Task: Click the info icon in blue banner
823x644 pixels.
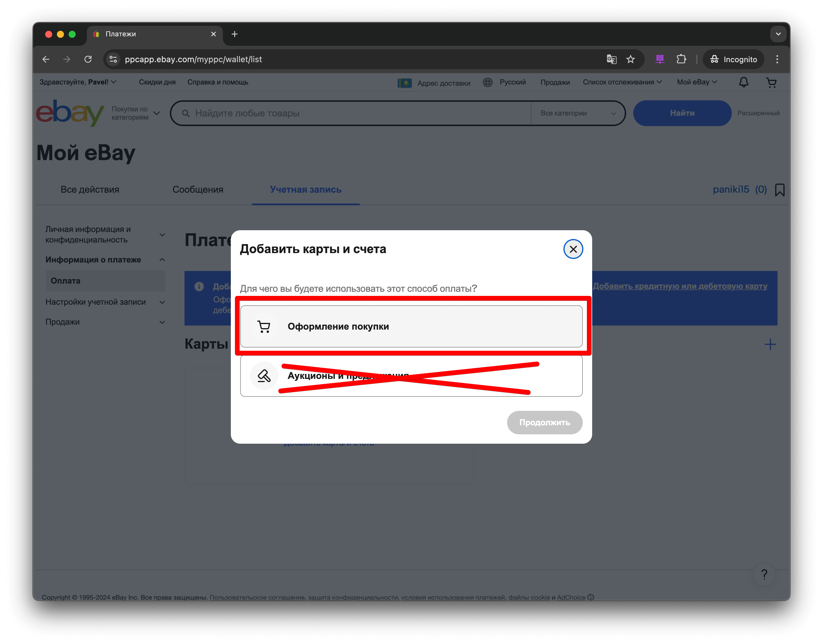Action: [199, 287]
